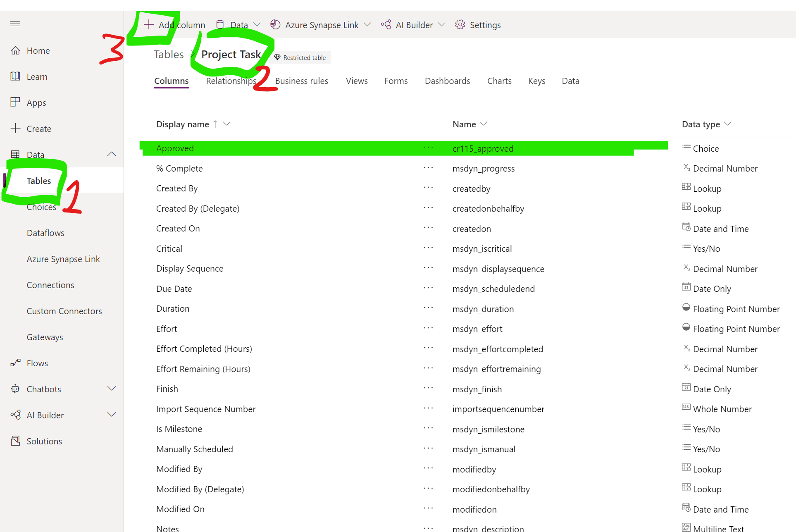
Task: Open ellipsis menu for Finish row
Action: [428, 388]
